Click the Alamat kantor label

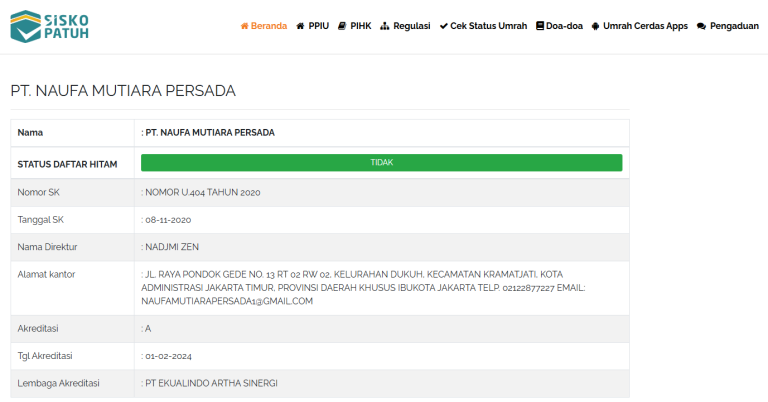pyautogui.click(x=47, y=275)
